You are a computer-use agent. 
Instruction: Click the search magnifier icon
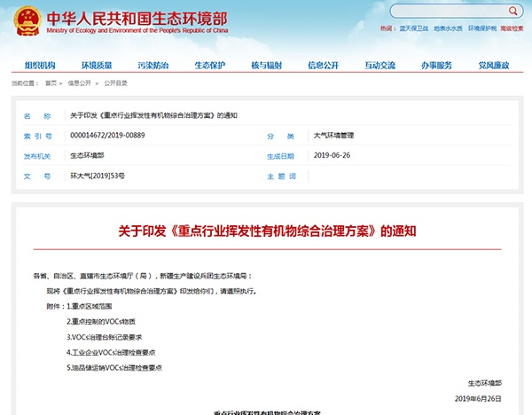(x=512, y=11)
